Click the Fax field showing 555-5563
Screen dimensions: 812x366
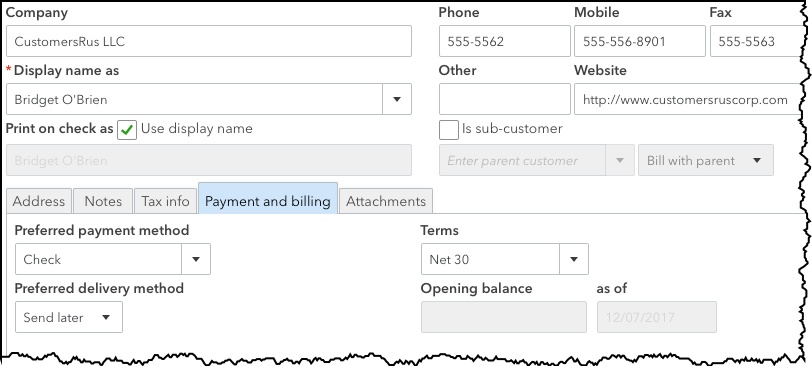(756, 41)
